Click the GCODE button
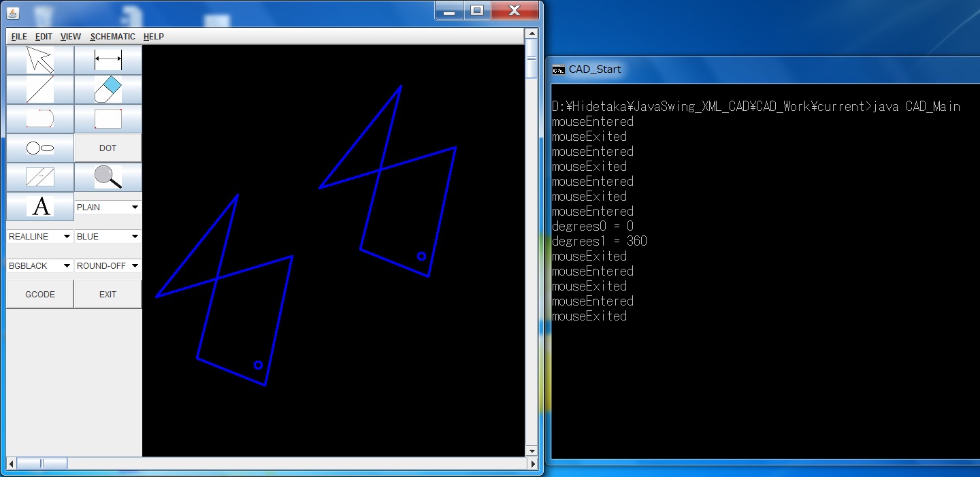This screenshot has width=980, height=477. click(x=40, y=295)
